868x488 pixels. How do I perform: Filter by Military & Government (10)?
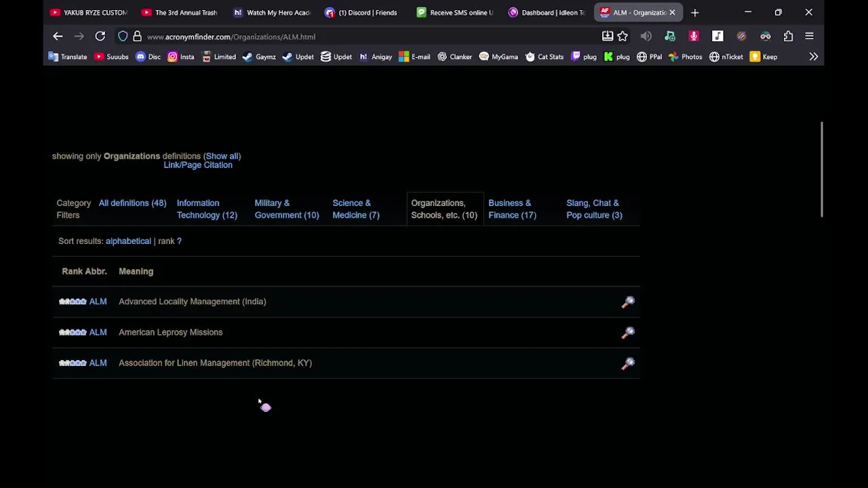286,209
